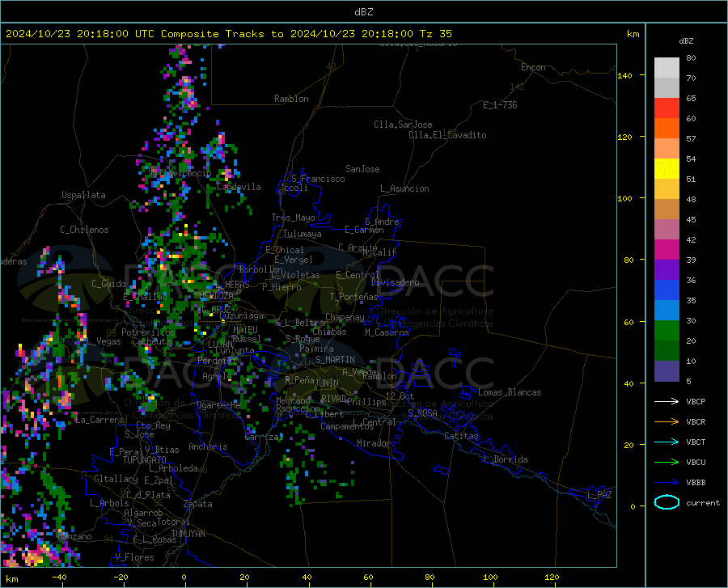The width and height of the screenshot is (728, 588).
Task: Click the TUPUNGATO map label
Action: pos(145,460)
